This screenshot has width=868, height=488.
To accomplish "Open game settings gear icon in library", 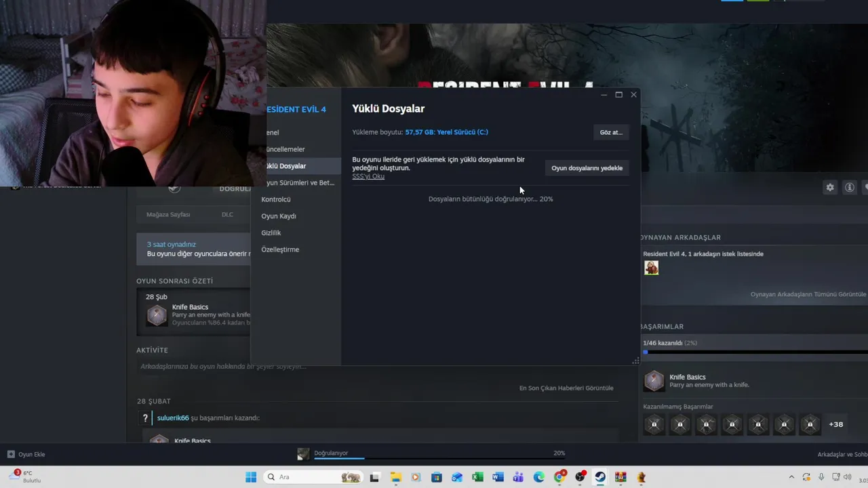I will 830,187.
